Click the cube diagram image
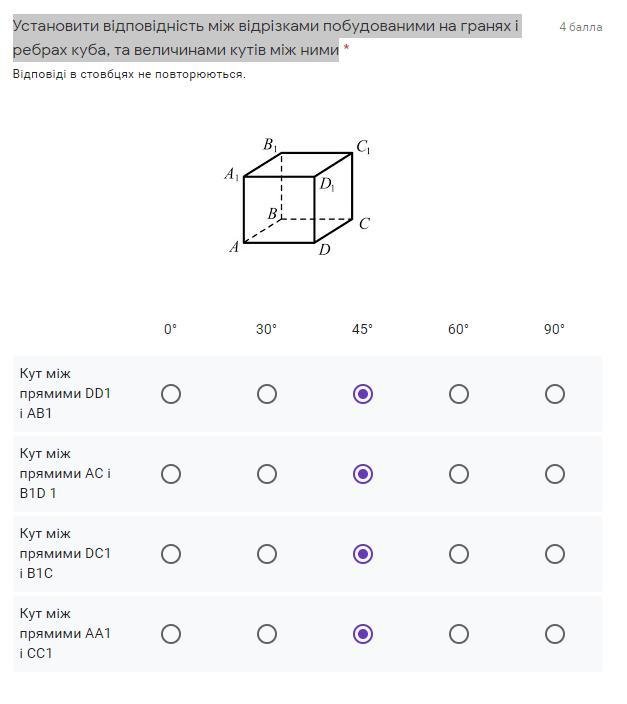The image size is (627, 704). pyautogui.click(x=298, y=197)
